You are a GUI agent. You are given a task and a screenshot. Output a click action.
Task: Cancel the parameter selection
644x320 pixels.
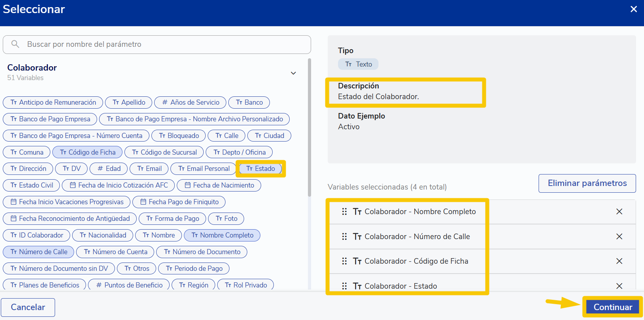tap(28, 307)
